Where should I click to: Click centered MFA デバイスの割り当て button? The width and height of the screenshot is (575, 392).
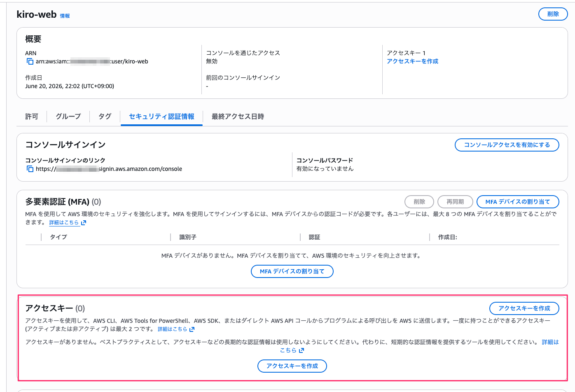pyautogui.click(x=292, y=271)
